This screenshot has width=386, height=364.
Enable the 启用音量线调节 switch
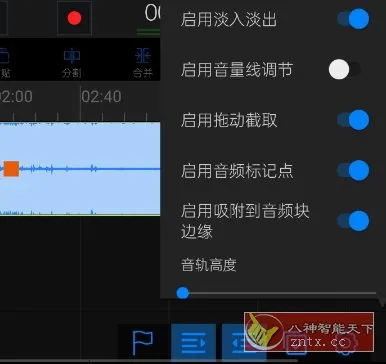[345, 69]
